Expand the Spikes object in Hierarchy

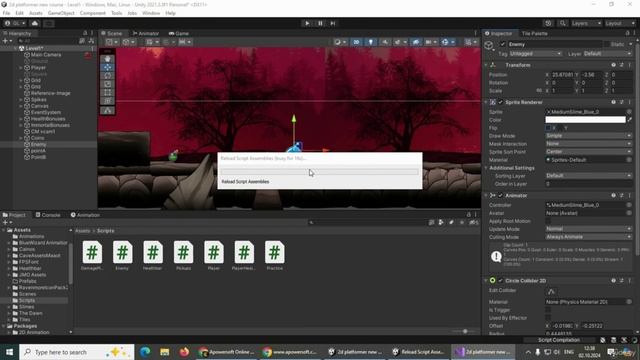point(21,100)
